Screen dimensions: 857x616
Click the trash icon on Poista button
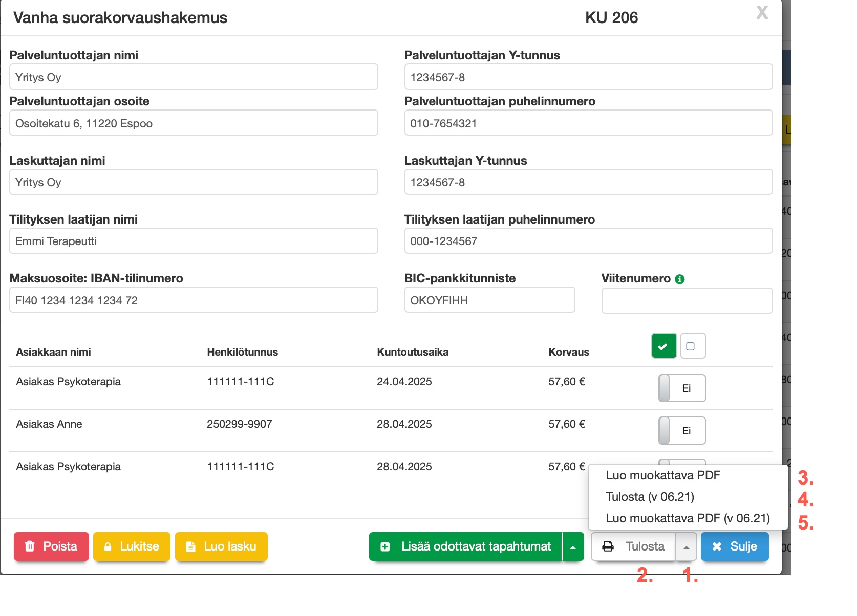pos(30,546)
